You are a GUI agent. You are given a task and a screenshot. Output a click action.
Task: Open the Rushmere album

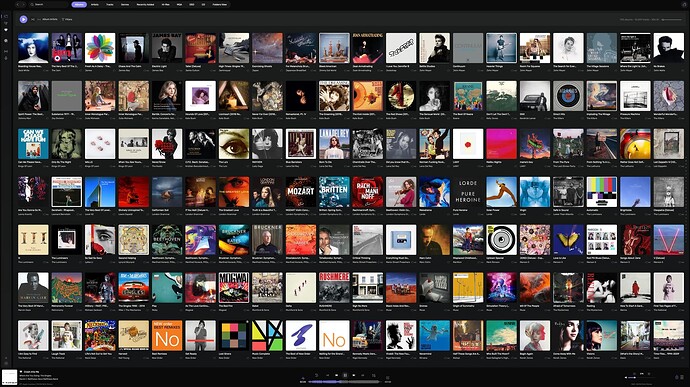(334, 287)
